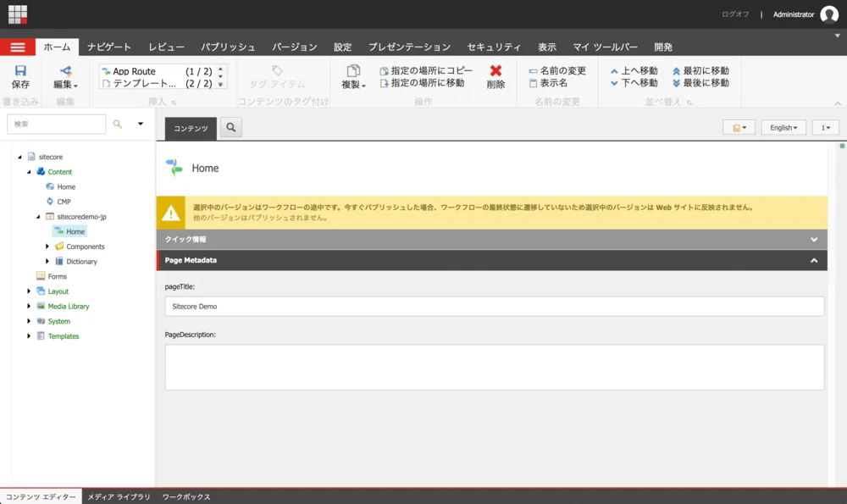Click the content area search icon button
Image resolution: width=847 pixels, height=504 pixels.
click(231, 128)
